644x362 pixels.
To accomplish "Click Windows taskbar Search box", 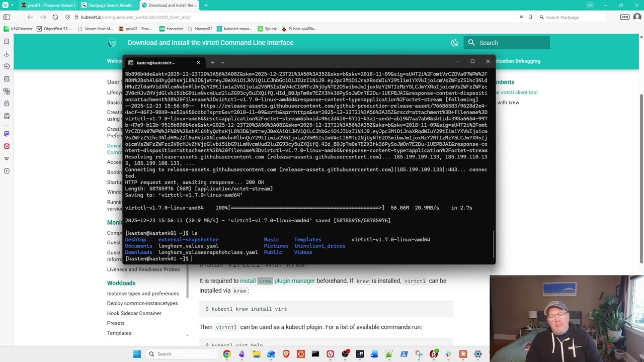I will click(x=181, y=354).
